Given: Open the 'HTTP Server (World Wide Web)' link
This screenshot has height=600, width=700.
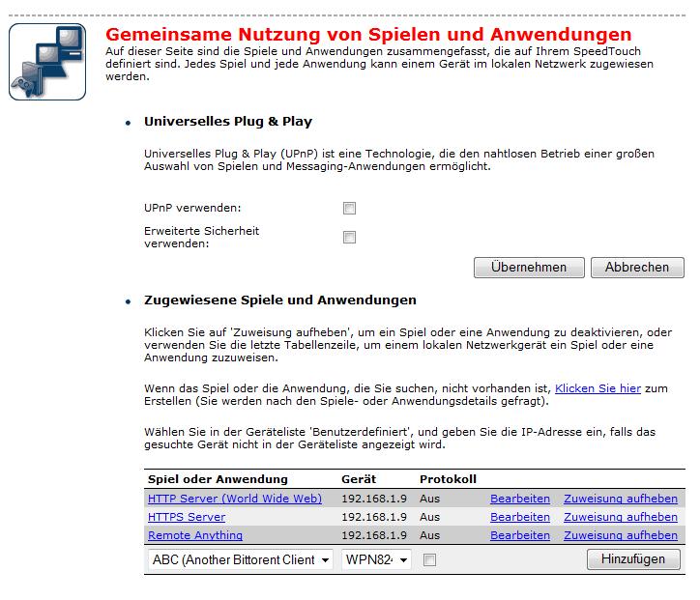Looking at the screenshot, I should (x=235, y=499).
